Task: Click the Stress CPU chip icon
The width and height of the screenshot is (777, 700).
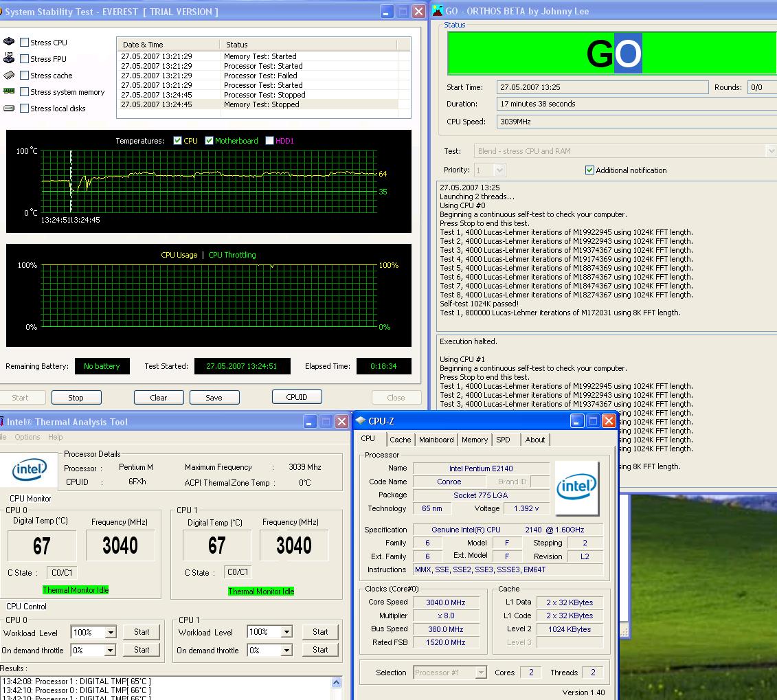Action: click(x=9, y=42)
